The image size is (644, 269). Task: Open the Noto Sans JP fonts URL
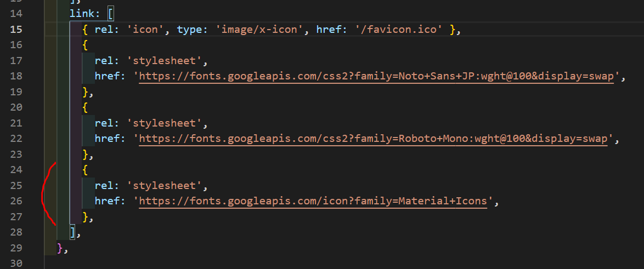[376, 76]
